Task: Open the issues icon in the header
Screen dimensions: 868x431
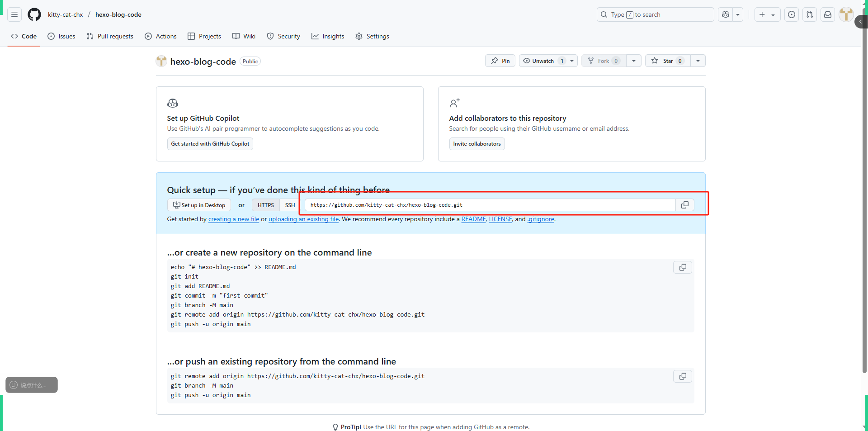Action: pyautogui.click(x=792, y=14)
